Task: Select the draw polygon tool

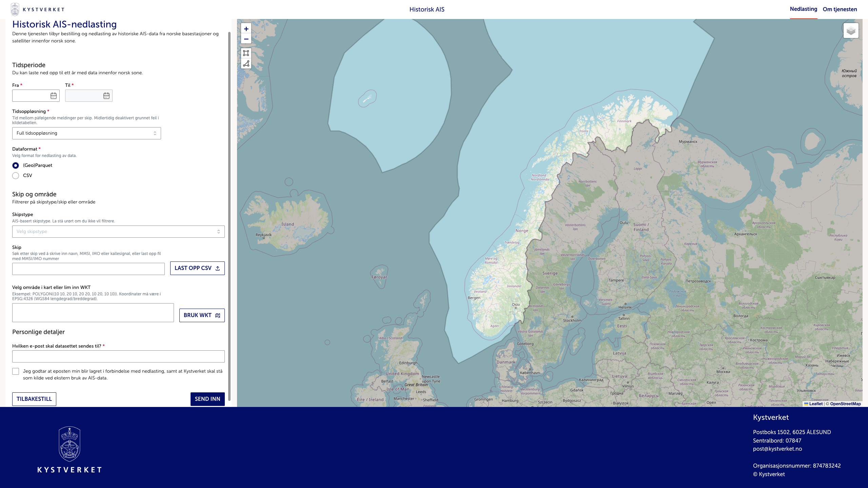Action: pyautogui.click(x=246, y=63)
